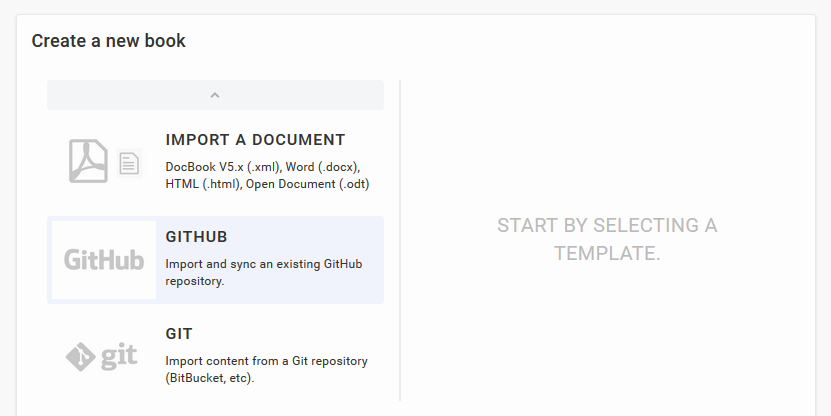Click the DocBook V5.x (.xml), Word (.docx) line

[x=262, y=166]
